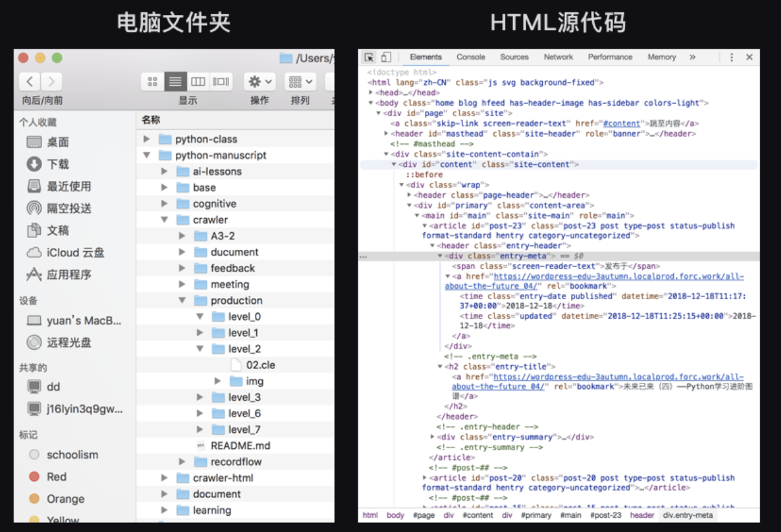
Task: Collapse the level_2 folder triangle
Action: click(x=200, y=349)
